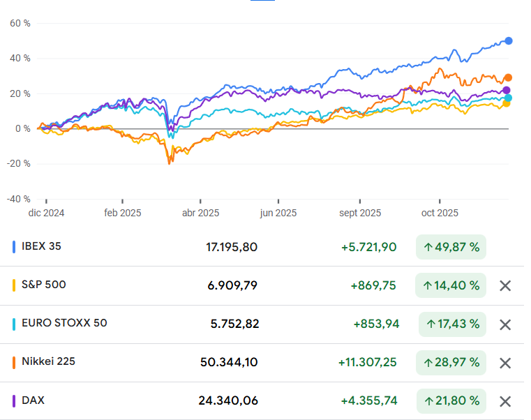531x420 pixels.
Task: Delete the Nikkei 225 comparison row
Action: (x=506, y=363)
